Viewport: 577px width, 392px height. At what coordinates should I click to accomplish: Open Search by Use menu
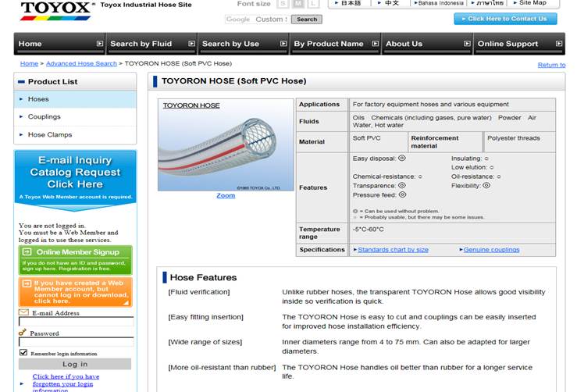pos(244,44)
